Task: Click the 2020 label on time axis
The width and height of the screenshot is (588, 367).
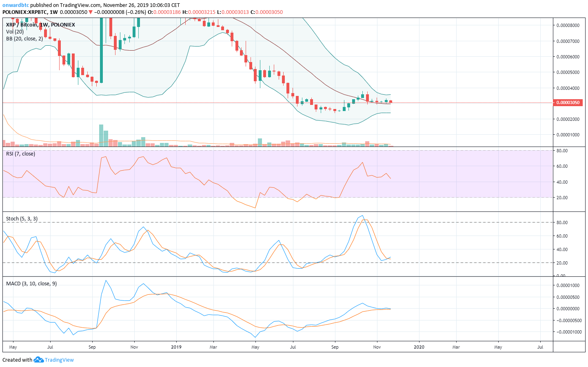Action: point(419,347)
